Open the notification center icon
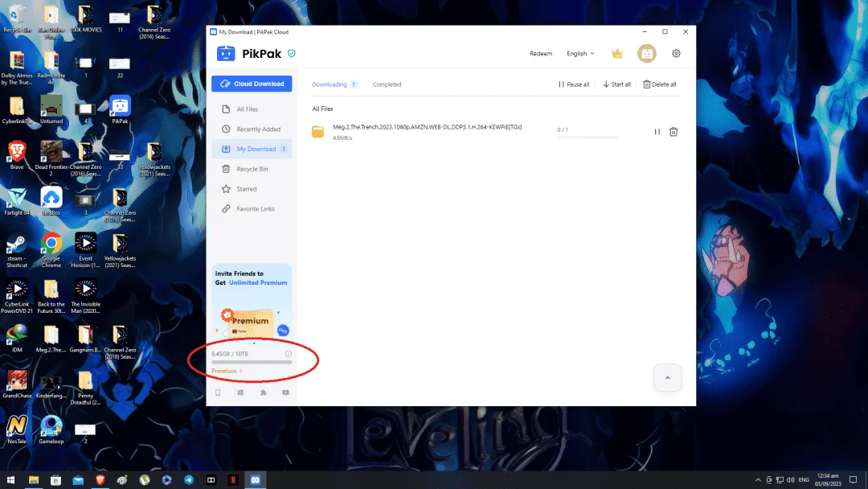The height and width of the screenshot is (489, 868). (x=854, y=480)
